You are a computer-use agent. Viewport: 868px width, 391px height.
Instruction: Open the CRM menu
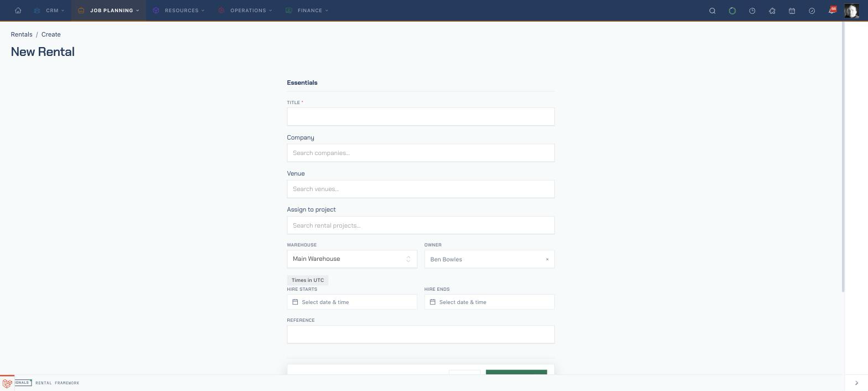(49, 11)
